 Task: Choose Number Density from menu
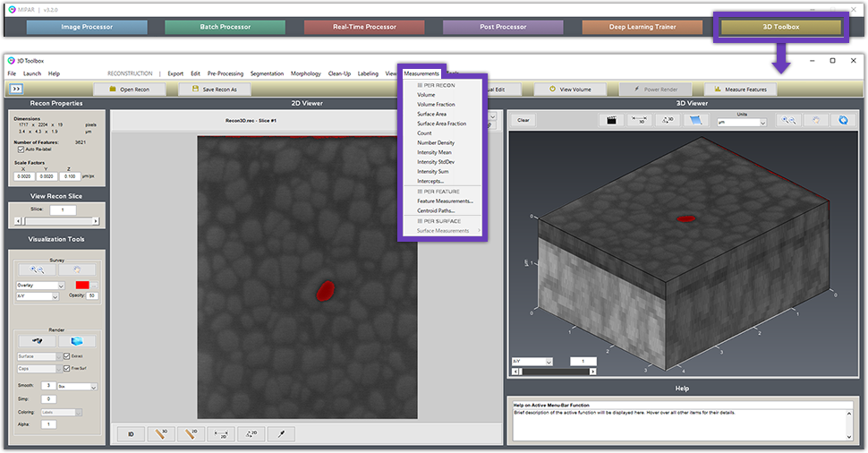coord(436,143)
